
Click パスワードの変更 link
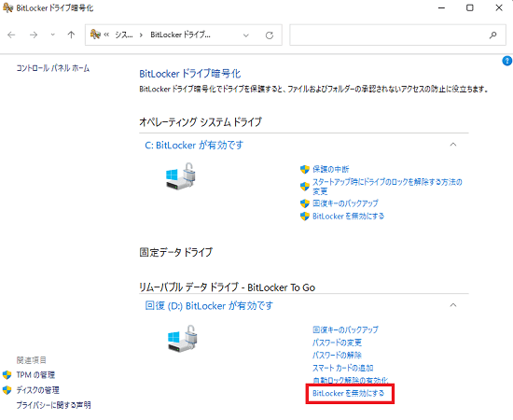coord(337,343)
